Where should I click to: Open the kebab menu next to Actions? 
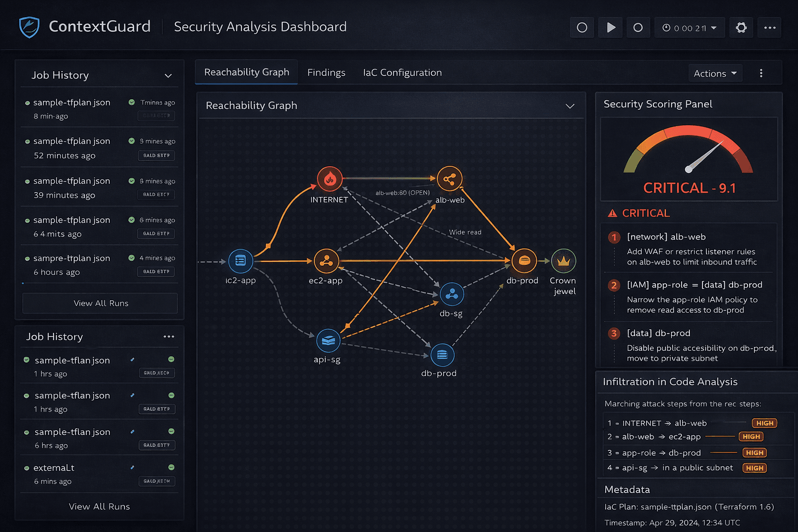click(761, 73)
